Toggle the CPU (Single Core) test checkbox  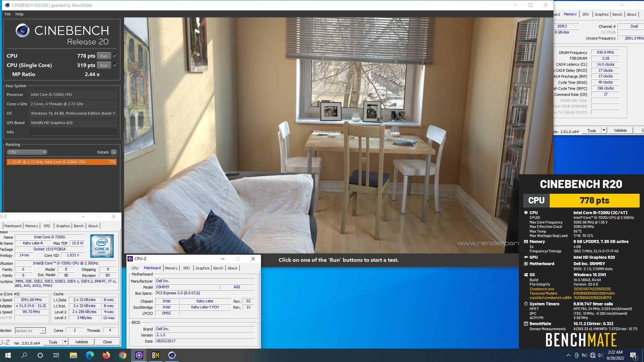tap(115, 65)
